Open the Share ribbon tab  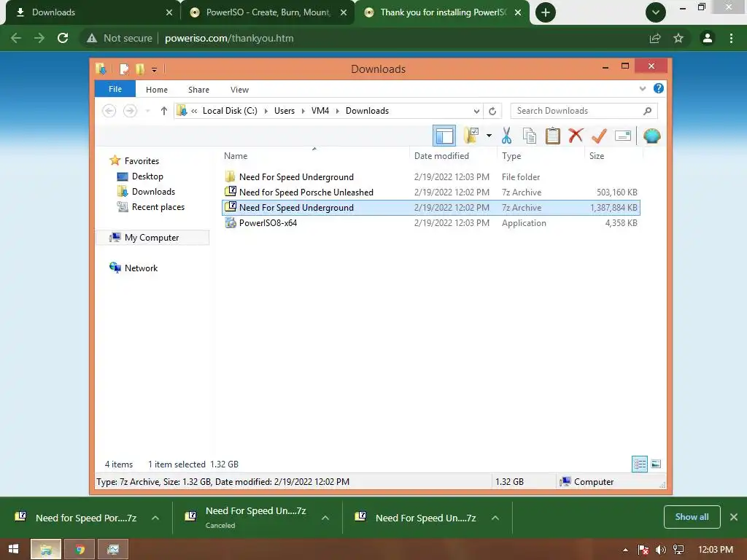(198, 90)
